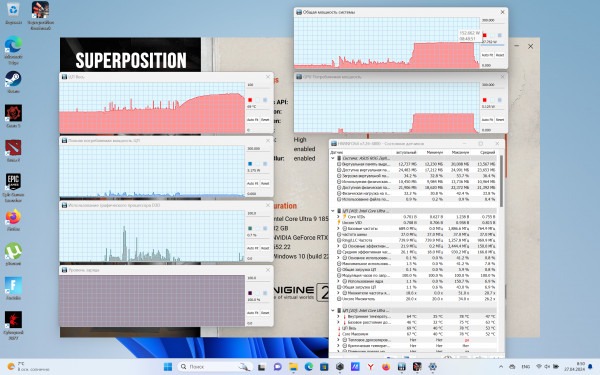Click the Yandex browser icon in taskbar
The image size is (600, 375).
pyautogui.click(x=370, y=367)
